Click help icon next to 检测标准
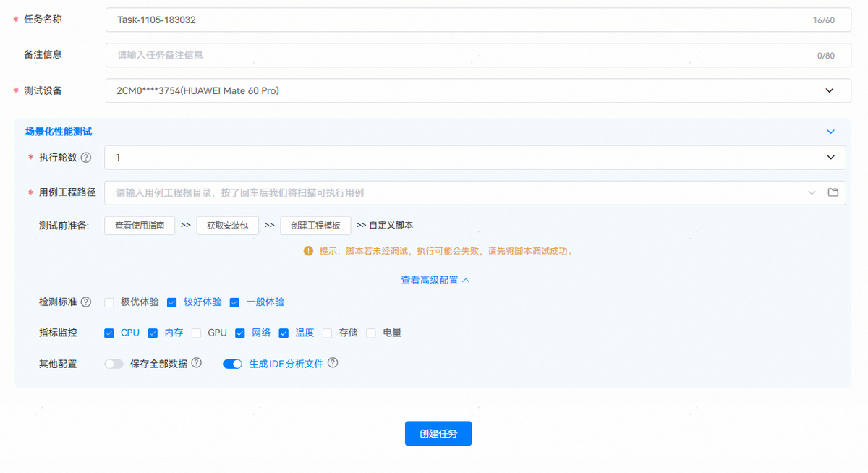The width and height of the screenshot is (868, 473). point(86,302)
